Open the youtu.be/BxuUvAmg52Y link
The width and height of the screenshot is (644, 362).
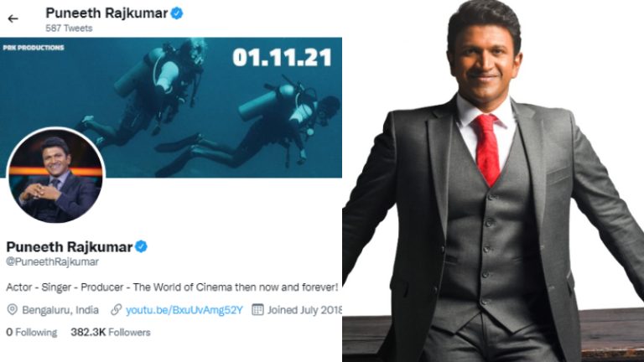click(x=184, y=310)
